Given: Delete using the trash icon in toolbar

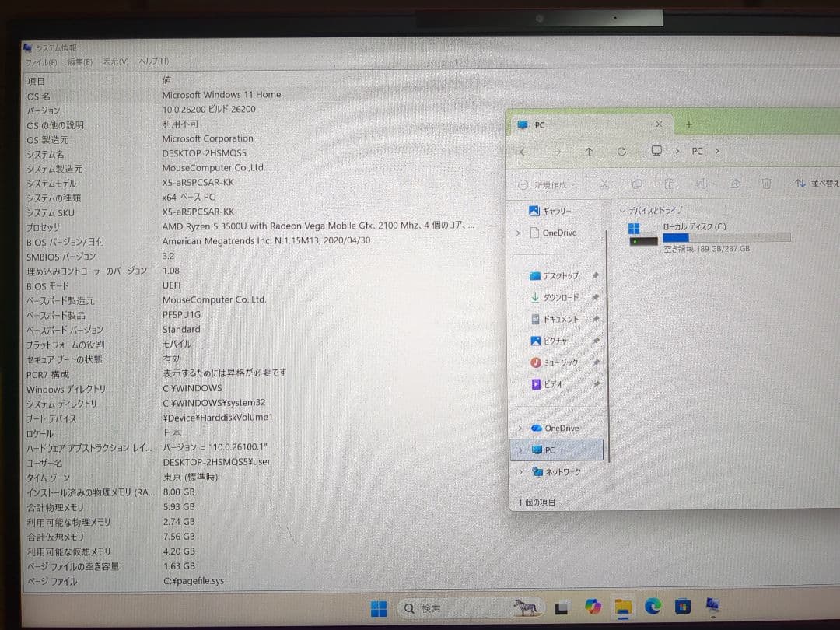Looking at the screenshot, I should point(768,184).
